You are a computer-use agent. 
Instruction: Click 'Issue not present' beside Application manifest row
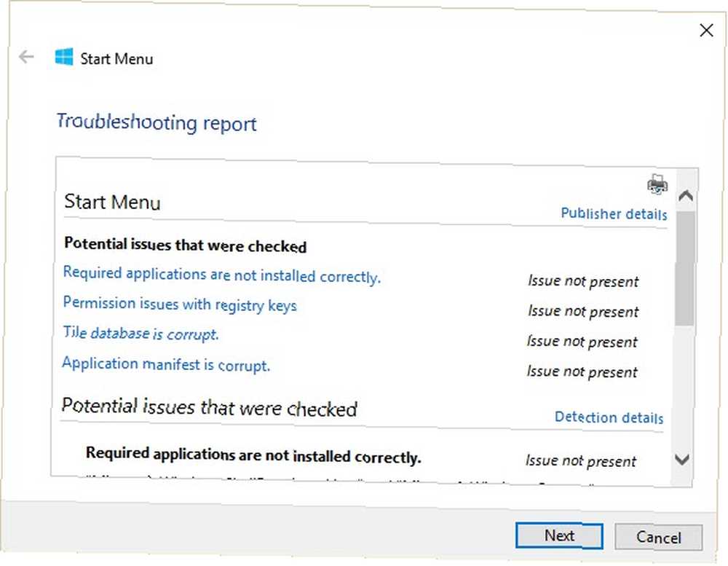[582, 372]
